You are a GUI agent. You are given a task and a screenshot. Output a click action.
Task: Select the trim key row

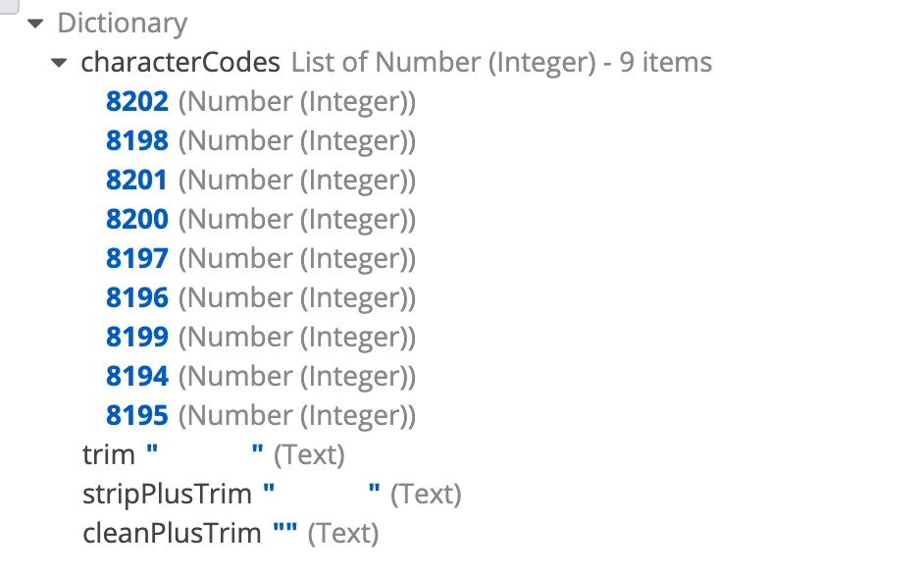tap(213, 454)
